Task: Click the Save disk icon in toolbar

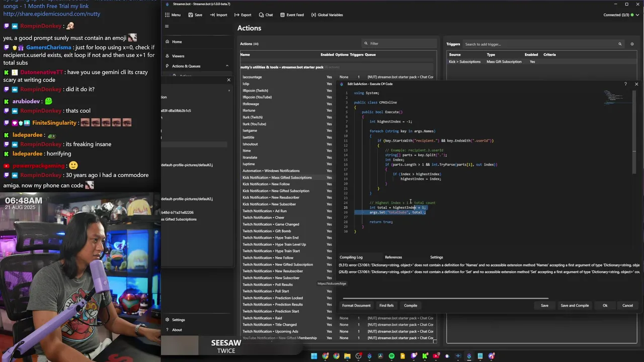Action: click(x=191, y=15)
